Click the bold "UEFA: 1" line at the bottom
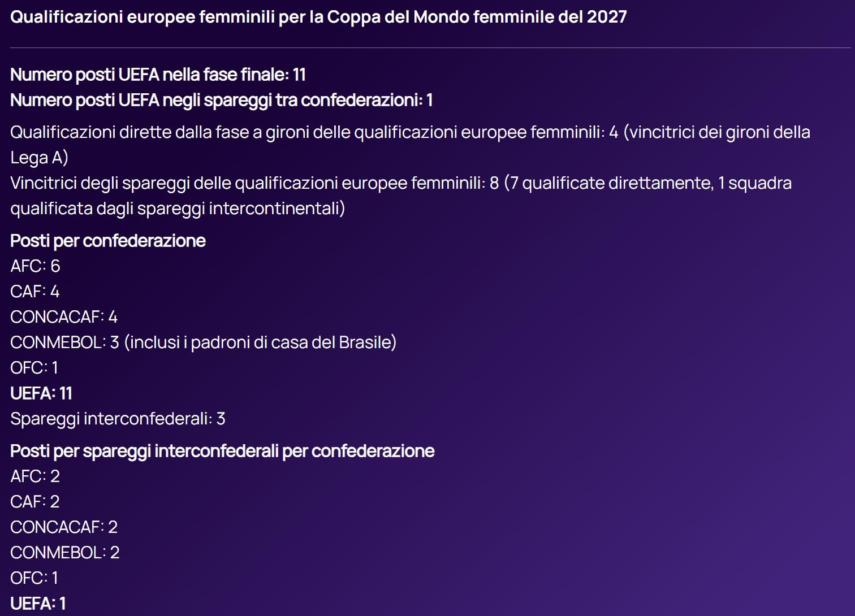Screen dimensions: 855x616 pyautogui.click(x=38, y=604)
